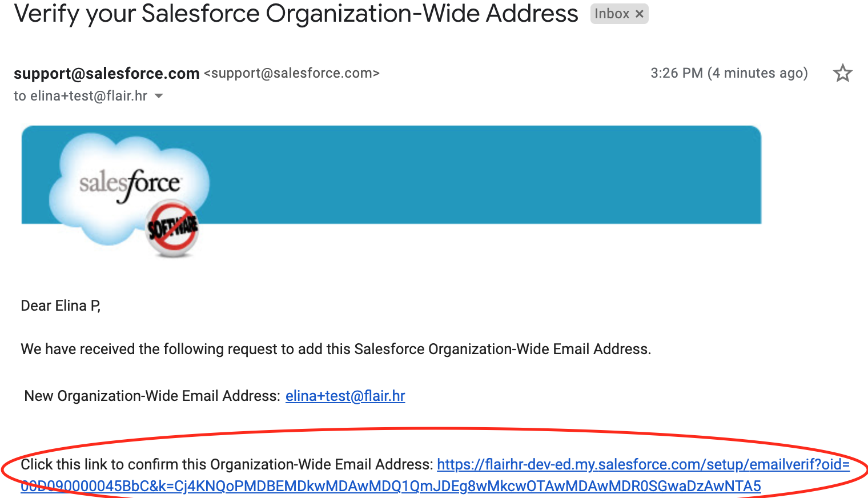
Task: Open the elina+test@flair.hr email link
Action: pyautogui.click(x=345, y=396)
